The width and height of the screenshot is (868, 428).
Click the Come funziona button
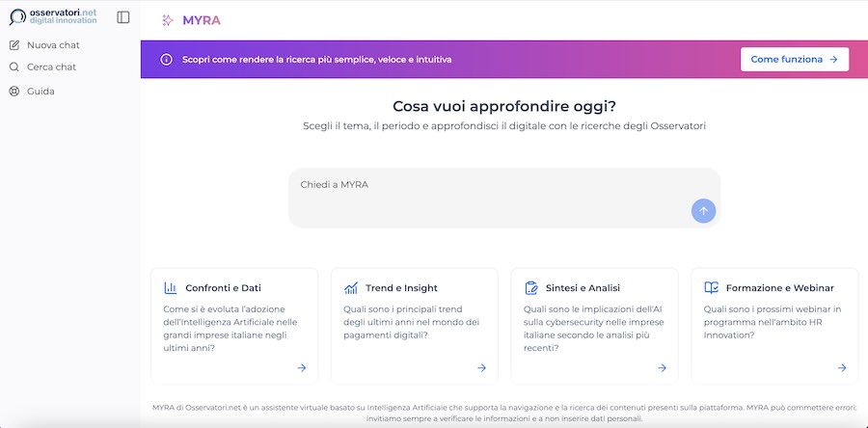[794, 60]
